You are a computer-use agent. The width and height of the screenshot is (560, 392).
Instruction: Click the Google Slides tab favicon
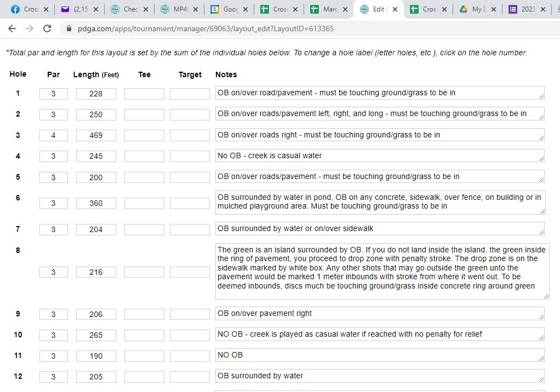(x=215, y=9)
